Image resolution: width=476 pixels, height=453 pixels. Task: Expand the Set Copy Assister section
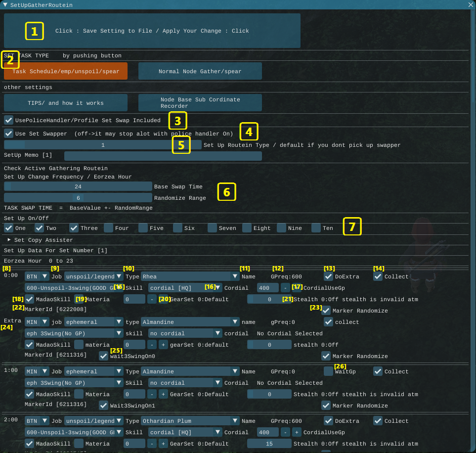[10, 240]
